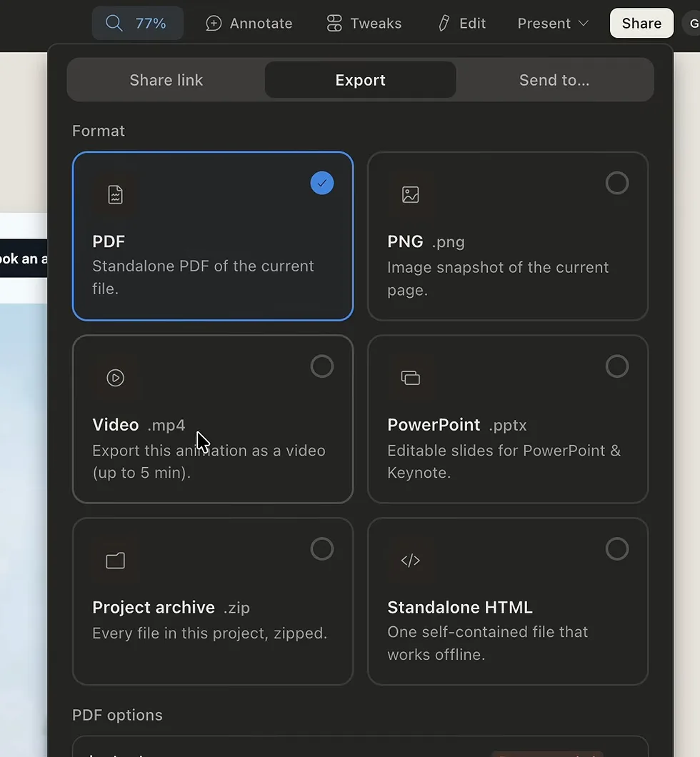Click the checked PDF radio button
Image resolution: width=700 pixels, height=757 pixels.
322,183
